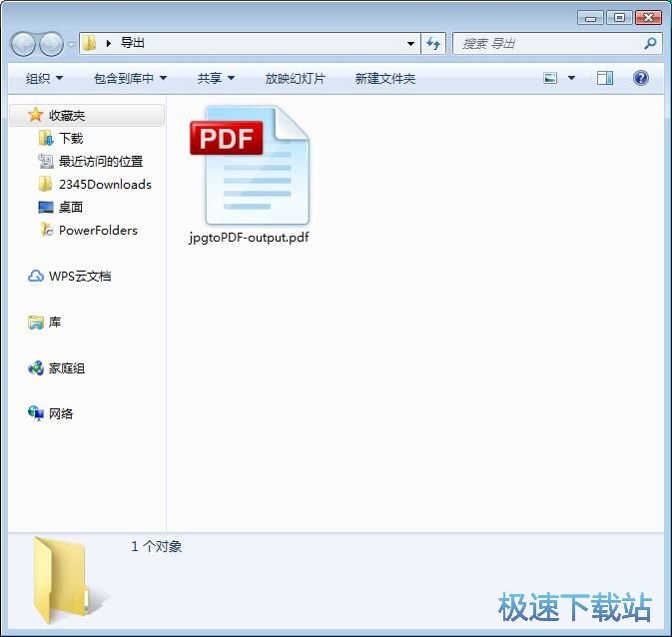Select 家庭组 in navigation pane
672x637 pixels.
coord(67,367)
